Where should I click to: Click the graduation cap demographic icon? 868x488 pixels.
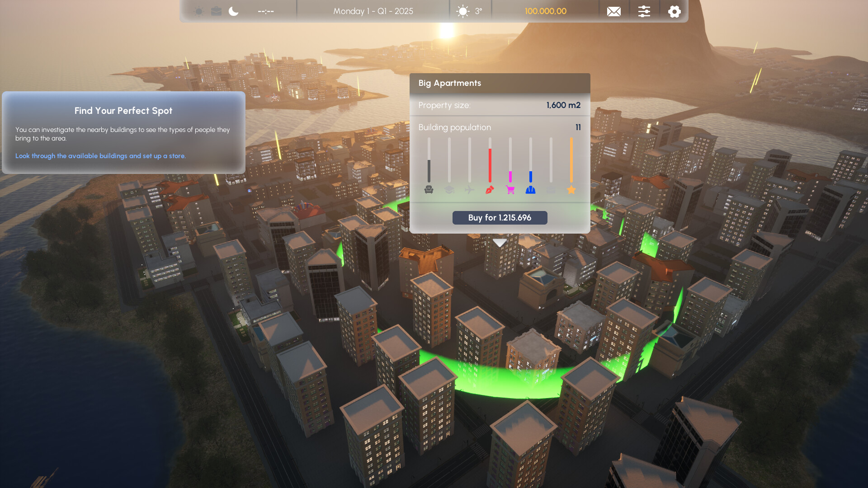[449, 190]
